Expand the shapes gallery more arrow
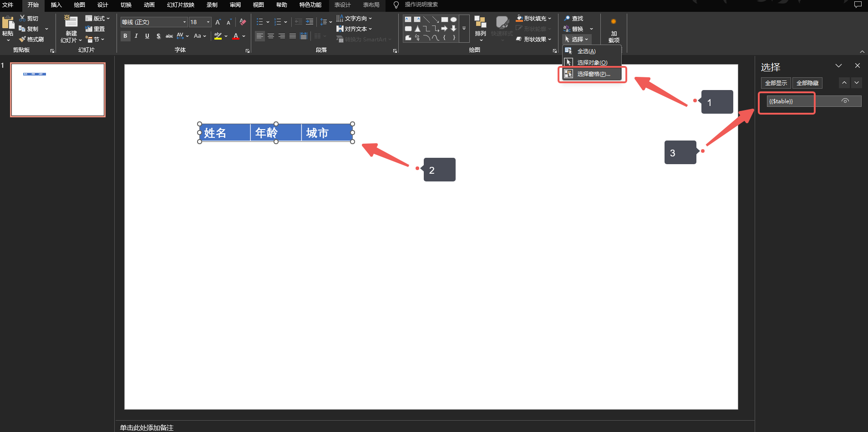 tap(464, 28)
